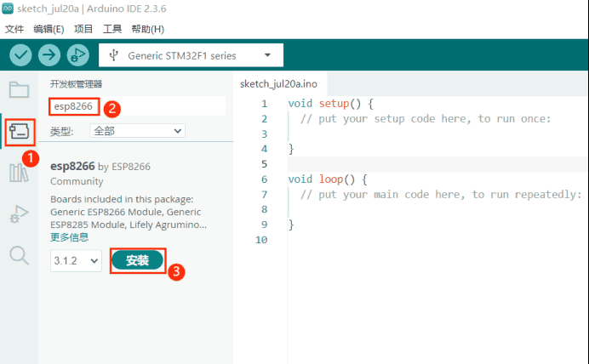This screenshot has height=364, width=589.
Task: Select the sketch_jul20a.ino tab
Action: click(278, 83)
